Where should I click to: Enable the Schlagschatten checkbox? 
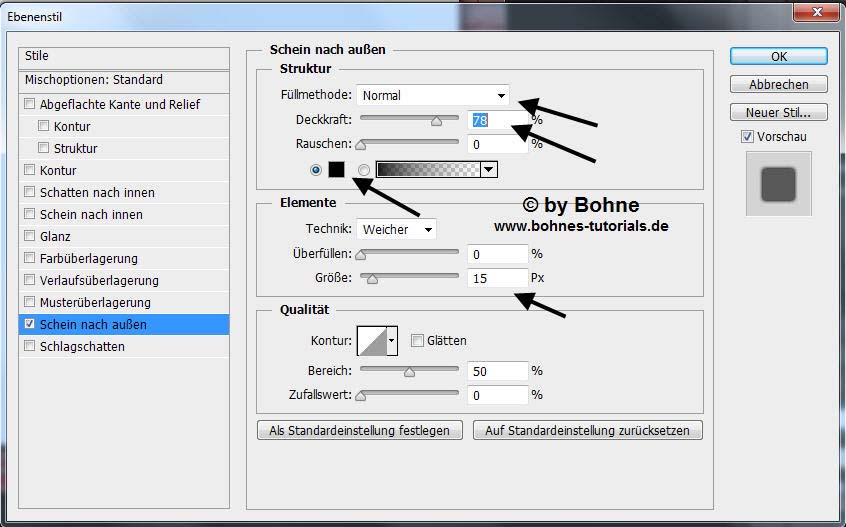click(x=30, y=347)
